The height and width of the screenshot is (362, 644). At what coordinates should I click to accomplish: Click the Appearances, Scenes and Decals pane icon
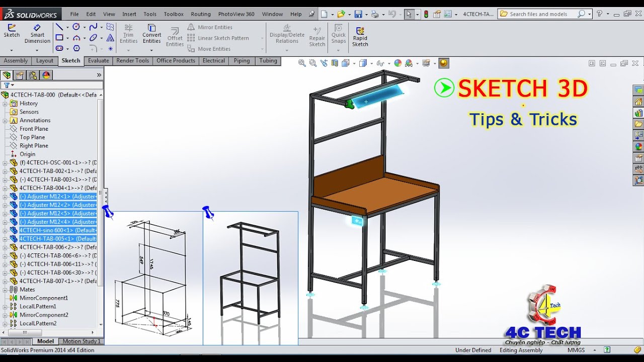tap(638, 147)
